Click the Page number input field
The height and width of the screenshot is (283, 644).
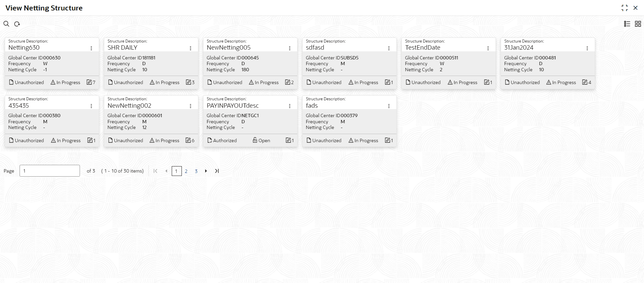click(50, 171)
